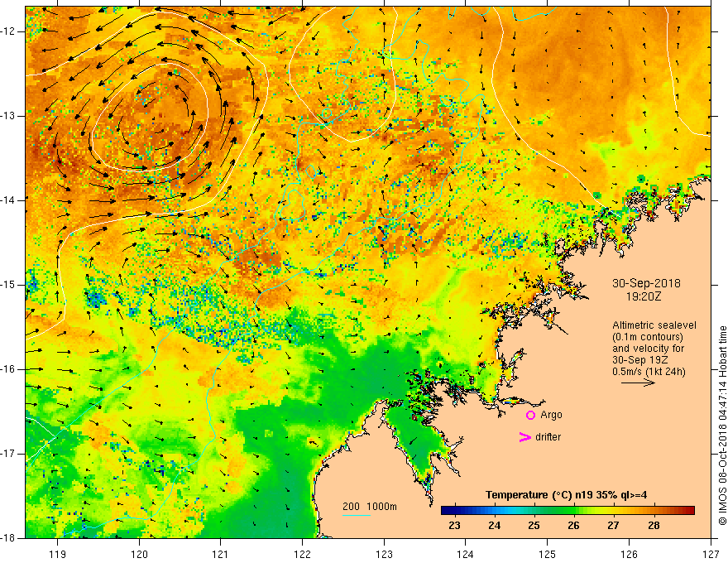
Task: Click the '200 1000m' isobath label
Action: [x=370, y=507]
